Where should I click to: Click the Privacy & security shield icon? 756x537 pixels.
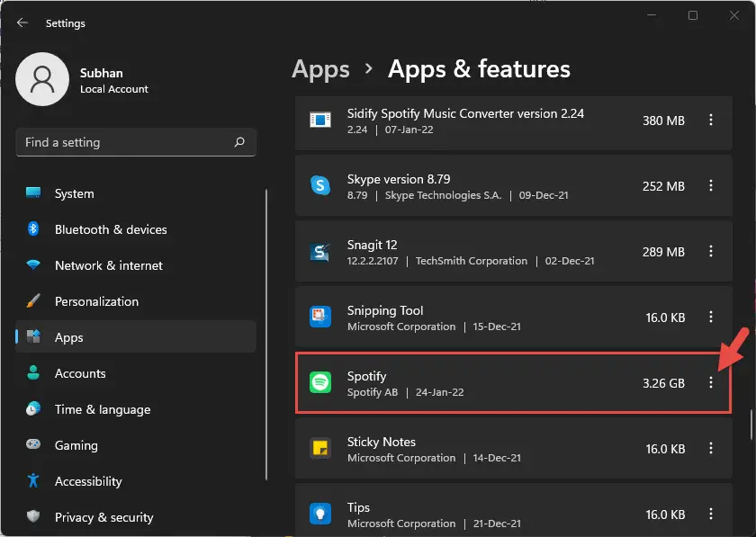[33, 516]
